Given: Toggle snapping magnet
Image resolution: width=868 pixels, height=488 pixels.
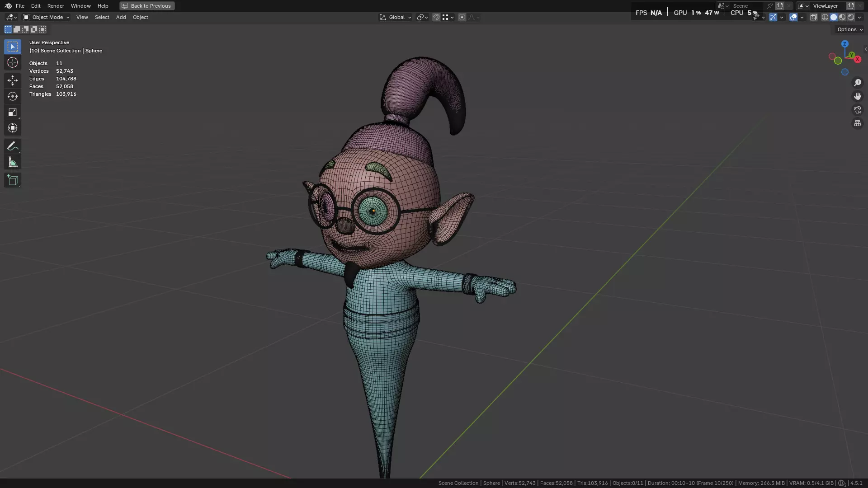Looking at the screenshot, I should click(x=436, y=17).
